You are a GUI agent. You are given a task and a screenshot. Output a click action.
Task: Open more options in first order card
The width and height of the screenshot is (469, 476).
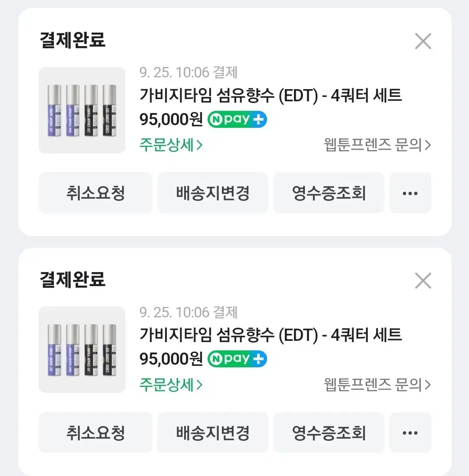410,193
